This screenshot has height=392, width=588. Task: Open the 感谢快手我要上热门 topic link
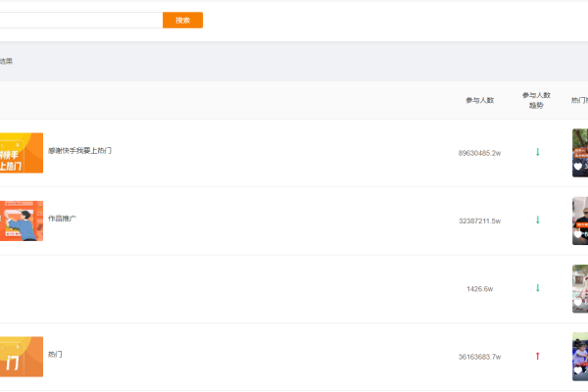click(x=79, y=151)
